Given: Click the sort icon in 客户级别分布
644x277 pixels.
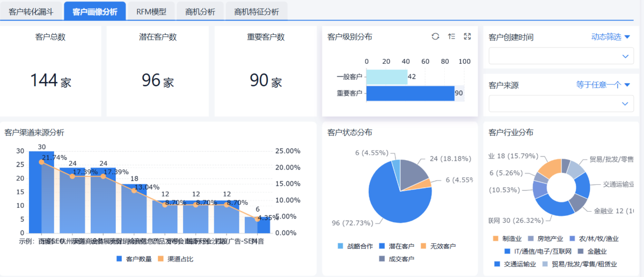Looking at the screenshot, I should 451,36.
